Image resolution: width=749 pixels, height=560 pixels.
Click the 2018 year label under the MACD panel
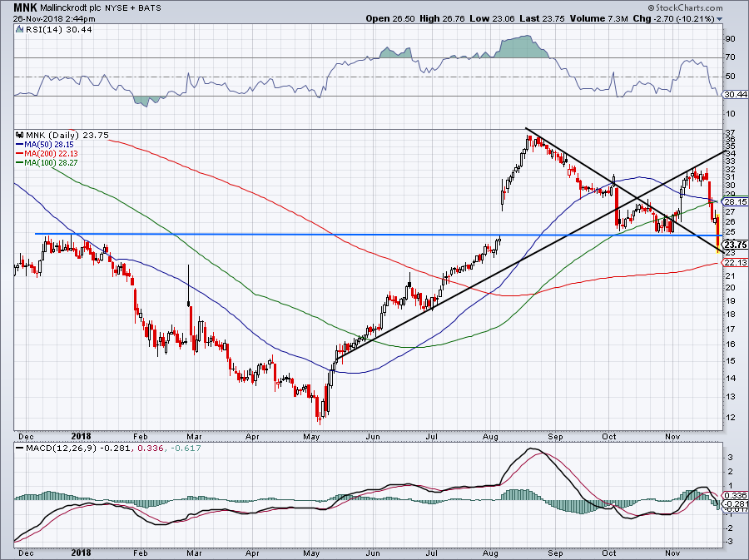click(x=81, y=553)
